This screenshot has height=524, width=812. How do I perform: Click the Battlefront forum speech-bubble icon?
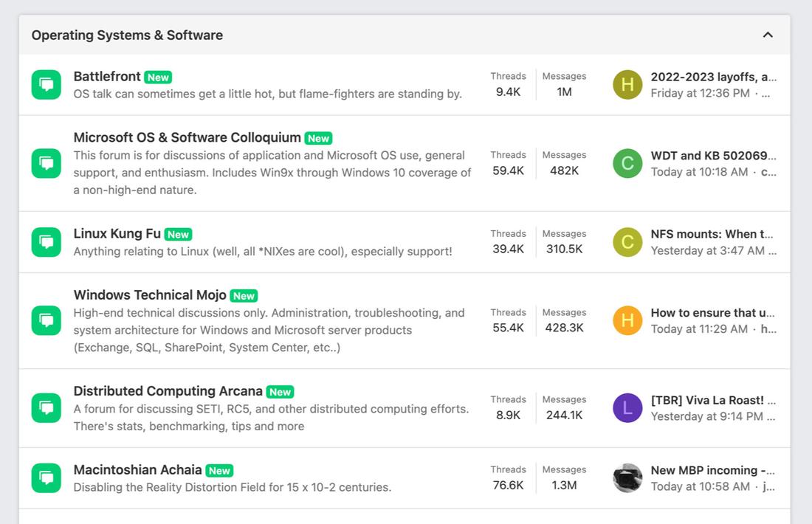(x=46, y=85)
